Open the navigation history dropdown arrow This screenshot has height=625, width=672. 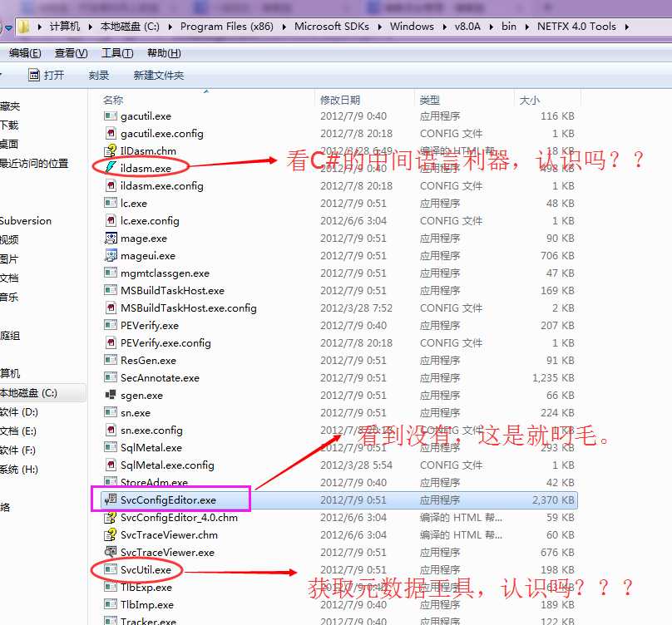click(8, 28)
